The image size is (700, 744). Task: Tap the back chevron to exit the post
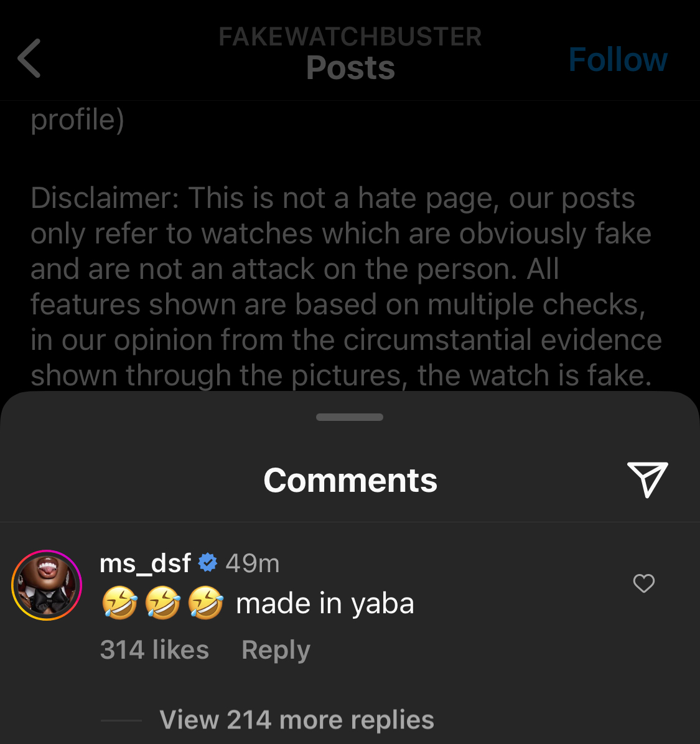pos(29,58)
